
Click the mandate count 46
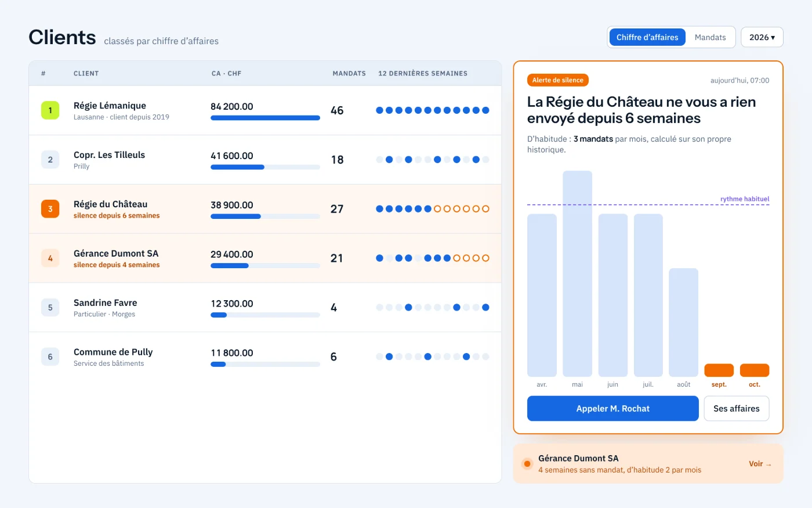point(337,110)
